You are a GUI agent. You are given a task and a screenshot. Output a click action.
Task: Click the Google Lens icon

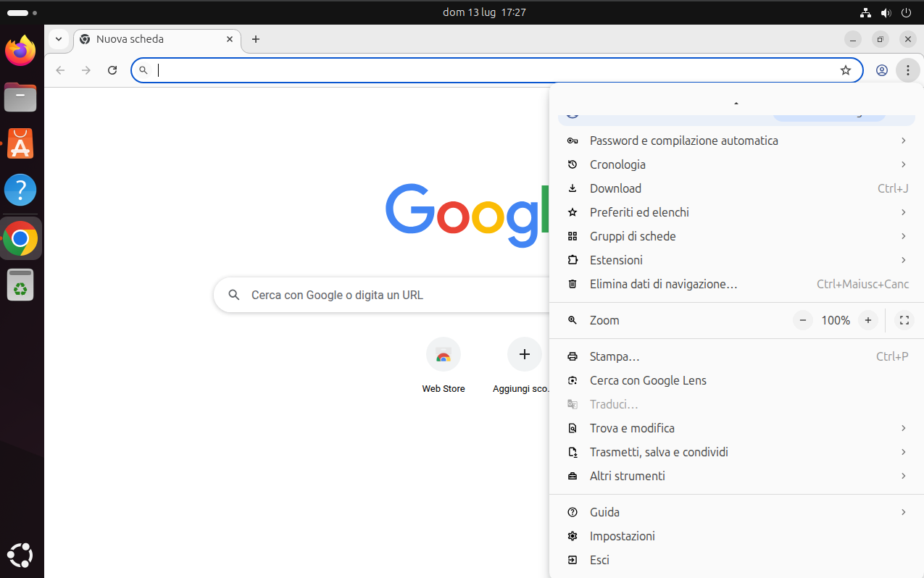pyautogui.click(x=573, y=380)
